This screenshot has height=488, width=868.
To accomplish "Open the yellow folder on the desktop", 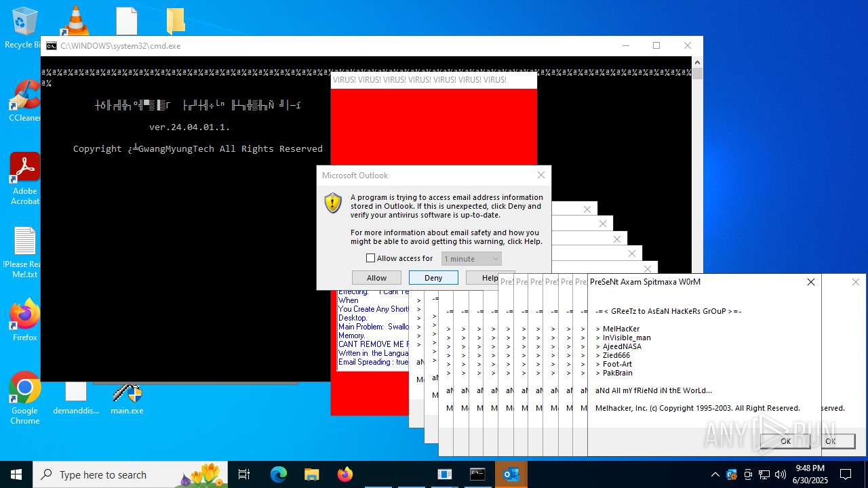I will (x=176, y=21).
